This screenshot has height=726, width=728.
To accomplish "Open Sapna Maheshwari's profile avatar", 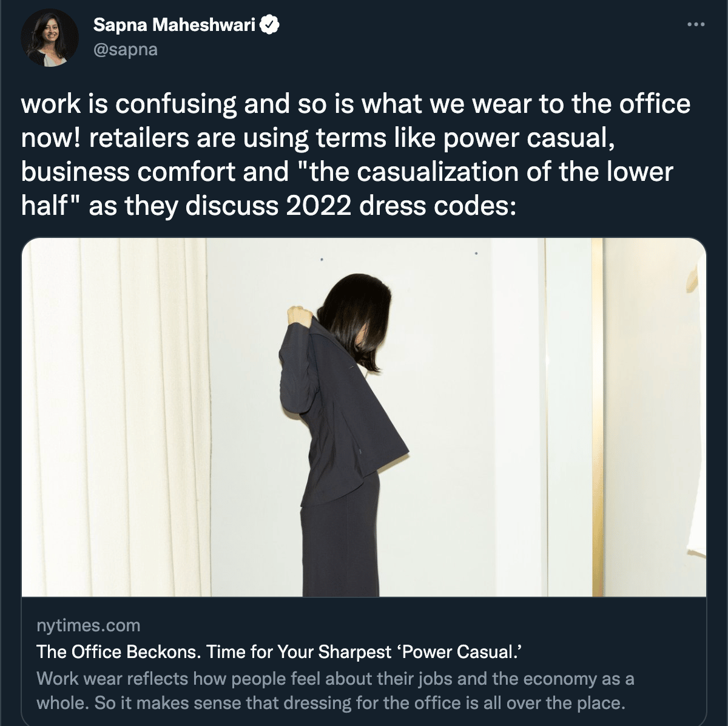I will [x=50, y=38].
